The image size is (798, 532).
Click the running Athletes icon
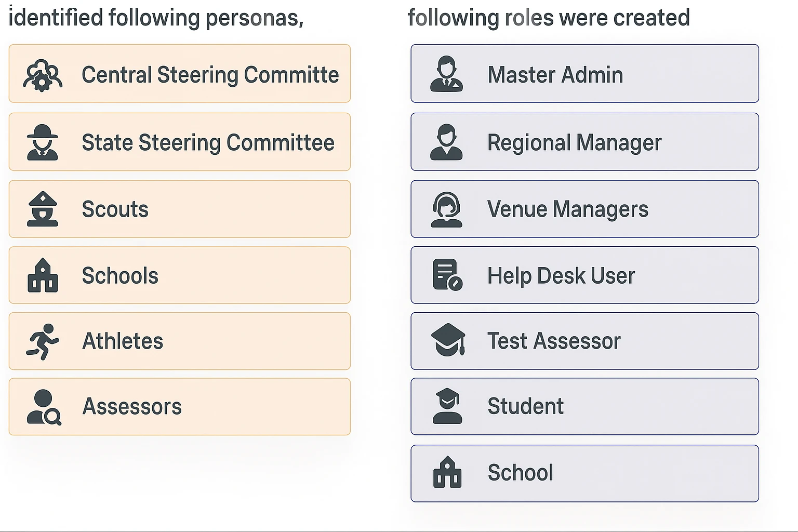tap(43, 341)
